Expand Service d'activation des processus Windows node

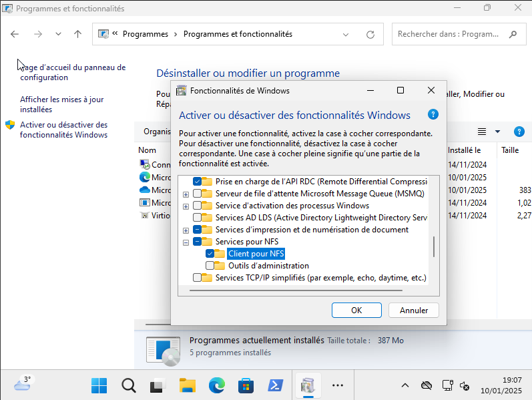point(186,206)
